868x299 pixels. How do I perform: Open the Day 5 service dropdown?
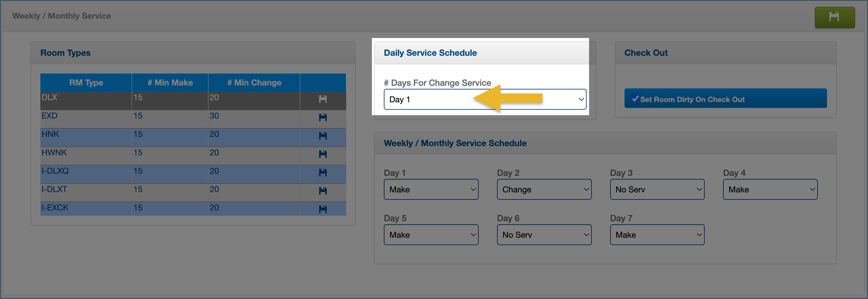[431, 235]
